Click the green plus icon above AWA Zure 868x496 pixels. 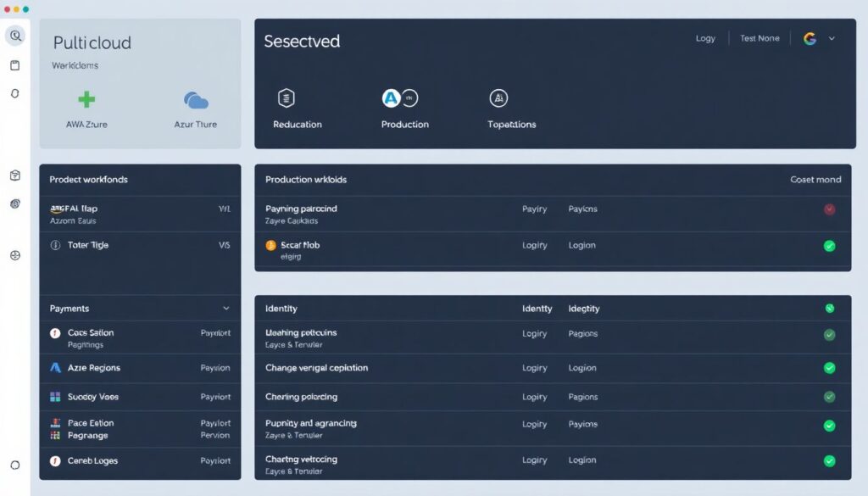[85, 98]
